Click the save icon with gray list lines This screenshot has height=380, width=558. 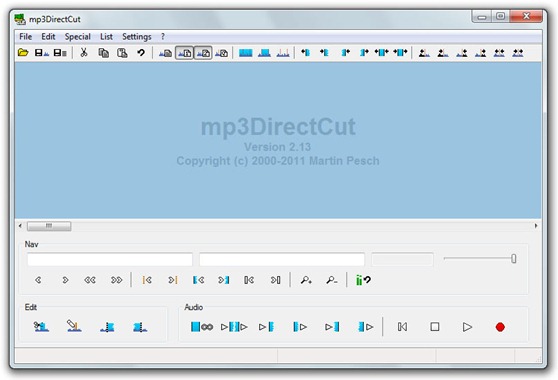tap(60, 53)
